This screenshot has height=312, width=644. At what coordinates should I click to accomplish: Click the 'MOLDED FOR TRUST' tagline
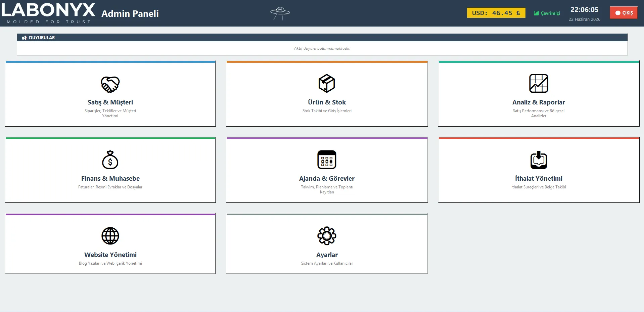coord(49,22)
